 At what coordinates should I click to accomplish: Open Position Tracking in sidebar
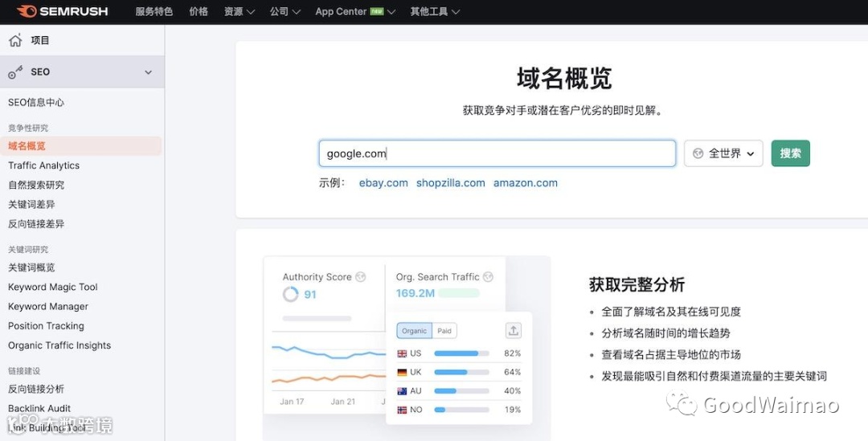(x=46, y=326)
